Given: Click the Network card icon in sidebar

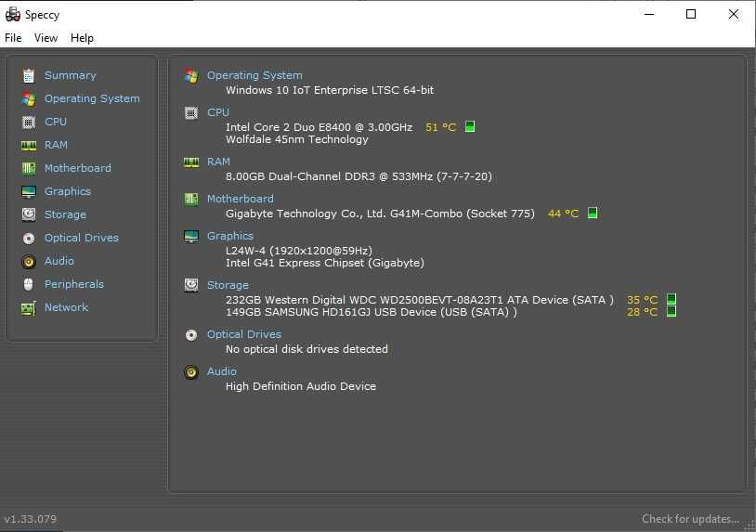Looking at the screenshot, I should 29,308.
